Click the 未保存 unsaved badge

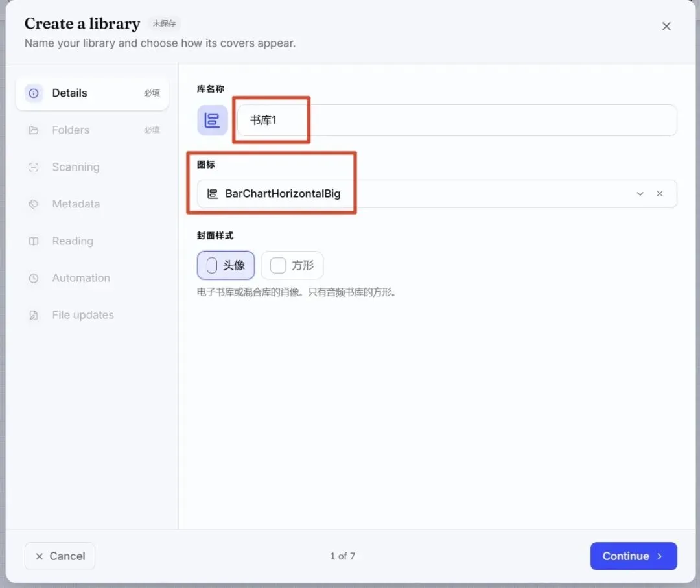164,23
